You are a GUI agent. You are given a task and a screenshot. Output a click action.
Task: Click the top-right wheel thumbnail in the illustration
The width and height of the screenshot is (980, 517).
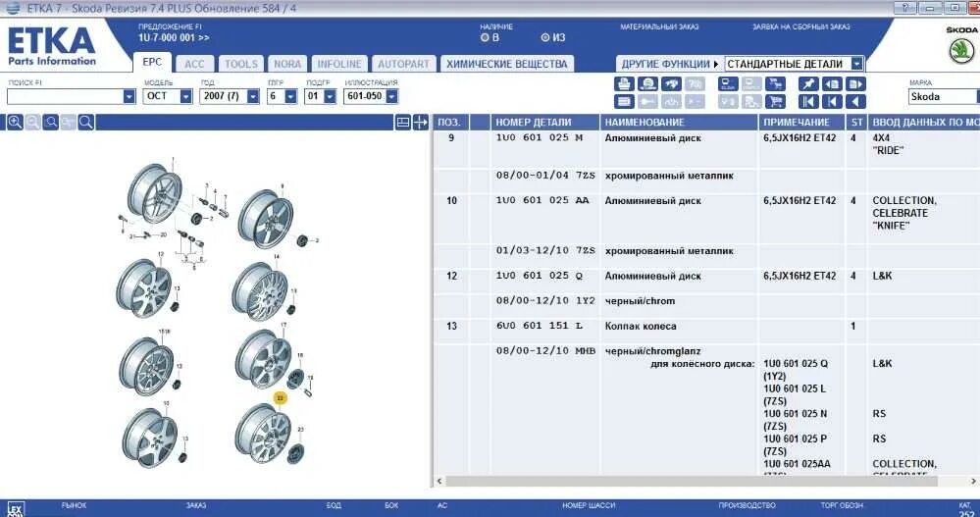click(266, 220)
